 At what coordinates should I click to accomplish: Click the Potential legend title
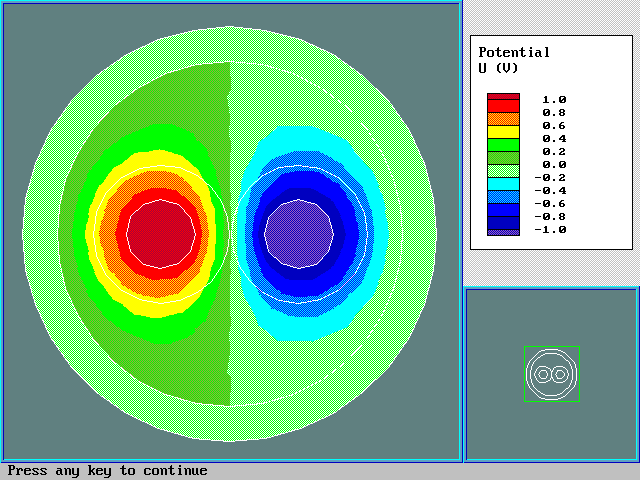(514, 52)
